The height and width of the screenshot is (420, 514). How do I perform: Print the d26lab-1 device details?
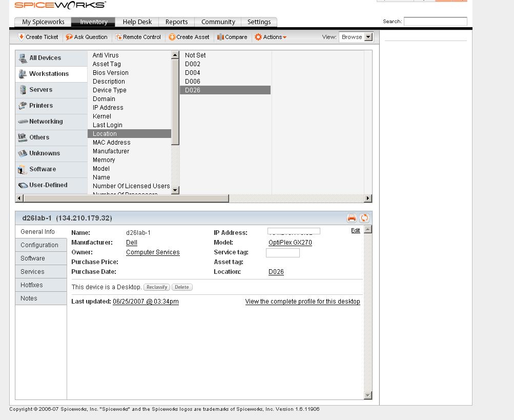click(x=352, y=217)
